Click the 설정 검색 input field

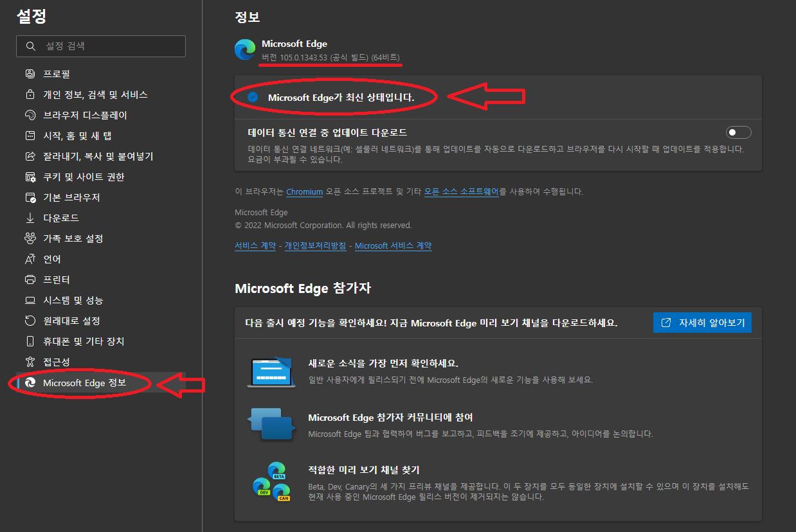coord(101,46)
